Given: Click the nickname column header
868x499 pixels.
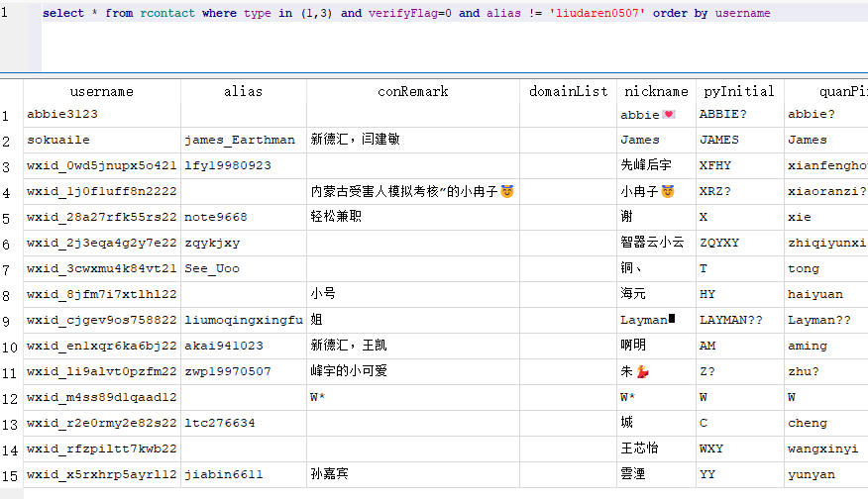Looking at the screenshot, I should [657, 91].
